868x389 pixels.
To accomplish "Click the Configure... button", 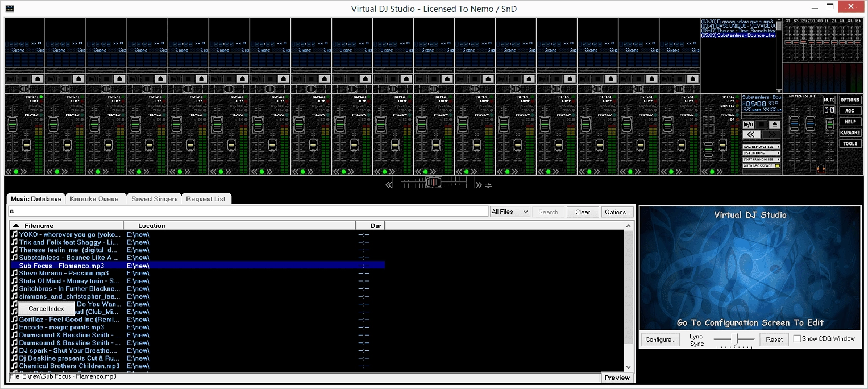I will (x=661, y=340).
